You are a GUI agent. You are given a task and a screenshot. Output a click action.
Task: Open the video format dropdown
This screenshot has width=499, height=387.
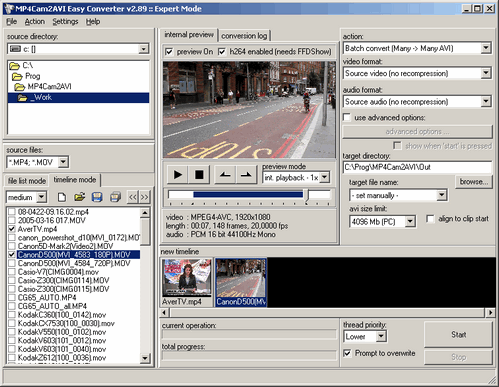[x=486, y=73]
